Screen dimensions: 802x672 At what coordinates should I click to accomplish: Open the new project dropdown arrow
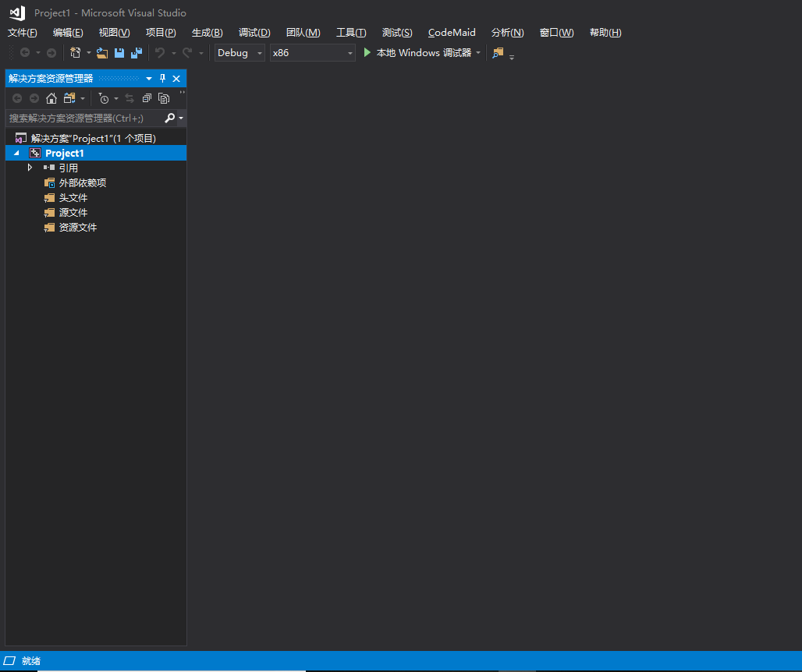tap(88, 53)
